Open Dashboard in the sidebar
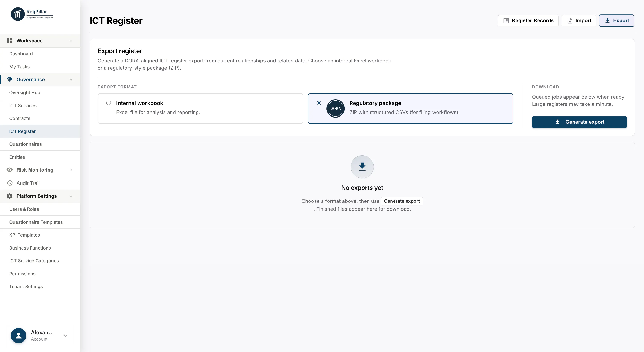 [x=40, y=54]
